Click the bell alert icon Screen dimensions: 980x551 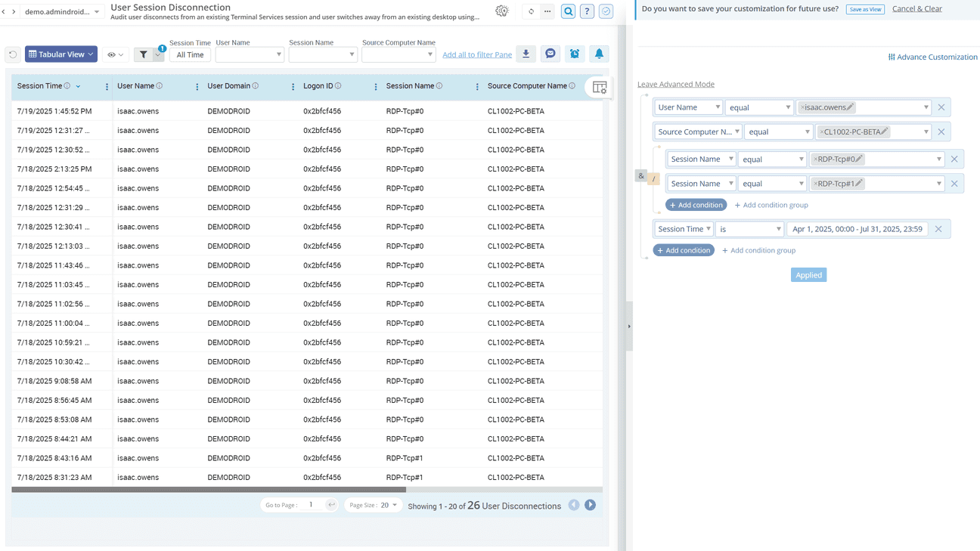(x=599, y=54)
